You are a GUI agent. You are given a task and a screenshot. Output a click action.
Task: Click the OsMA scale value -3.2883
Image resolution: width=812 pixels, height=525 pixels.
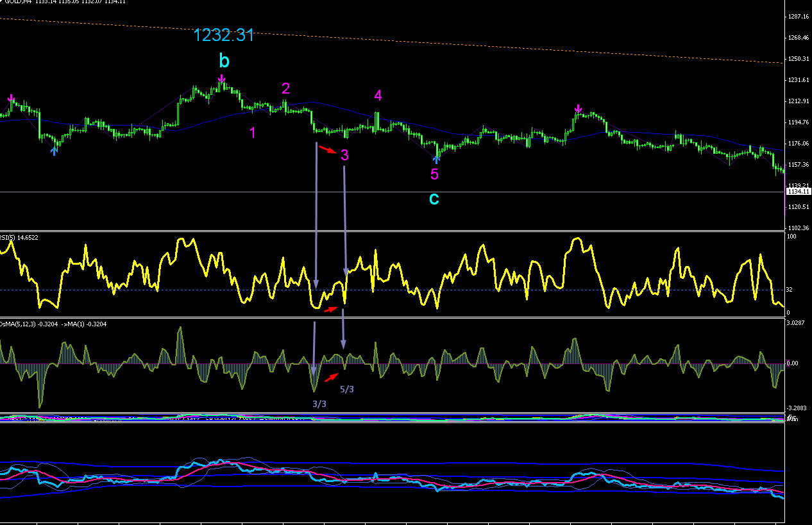(x=797, y=408)
